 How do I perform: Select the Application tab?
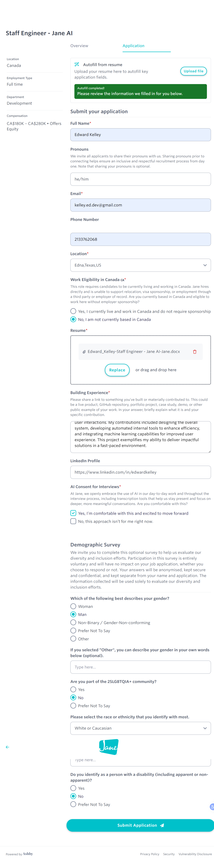tap(134, 46)
